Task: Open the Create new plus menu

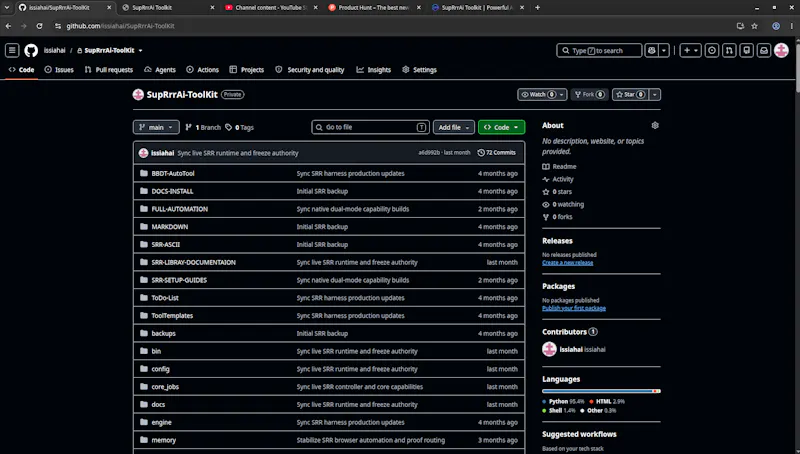Action: click(x=690, y=50)
